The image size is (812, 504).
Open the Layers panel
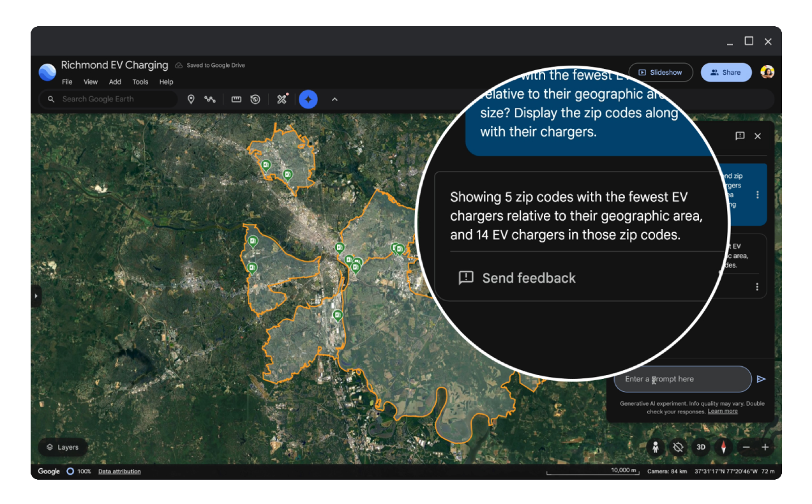coord(63,447)
